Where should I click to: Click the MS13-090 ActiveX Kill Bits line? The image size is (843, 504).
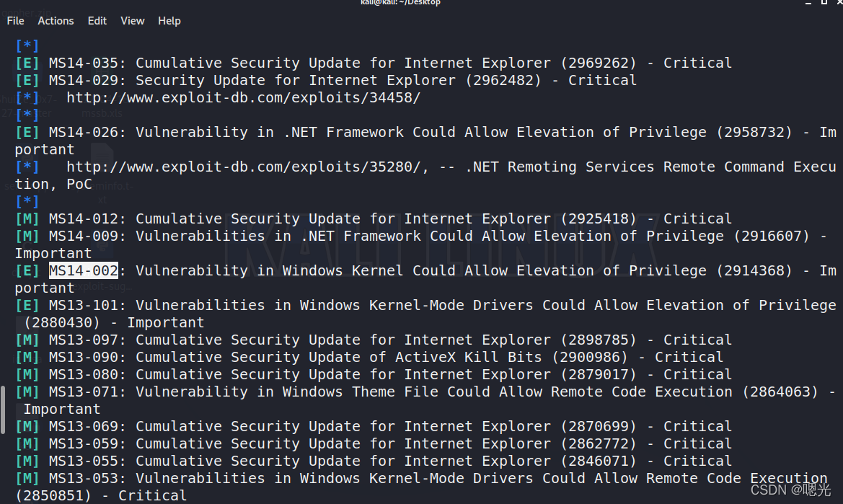[x=386, y=357]
